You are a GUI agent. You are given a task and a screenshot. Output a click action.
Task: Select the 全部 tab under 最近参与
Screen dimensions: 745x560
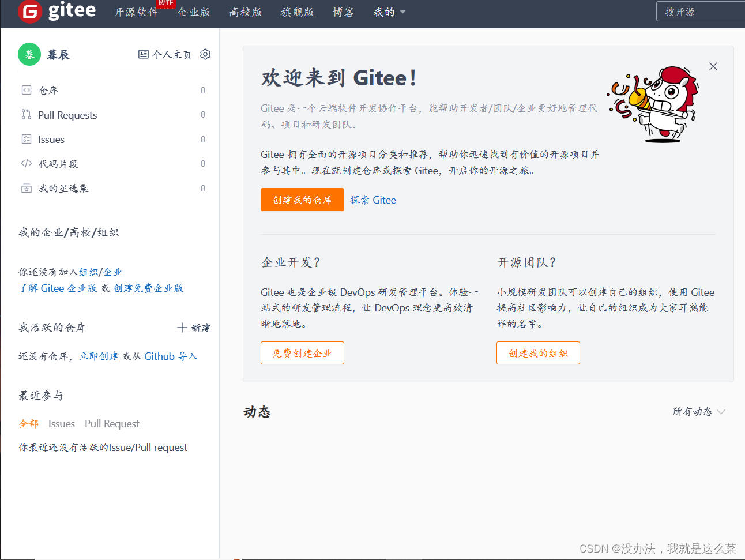(x=29, y=424)
